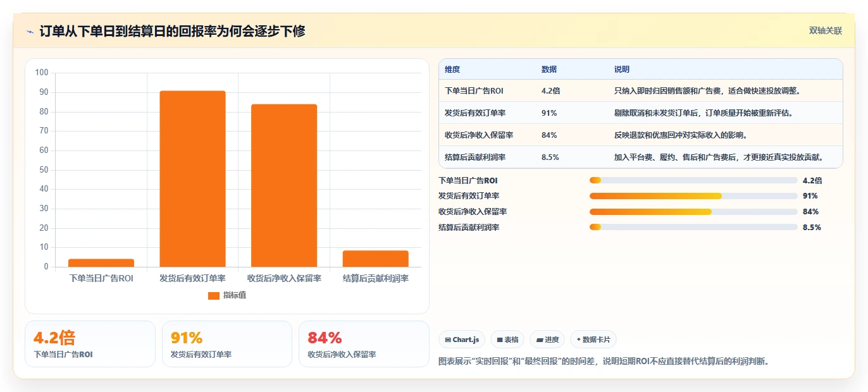The height and width of the screenshot is (392, 868).
Task: Click the 数据 column header
Action: pos(549,70)
